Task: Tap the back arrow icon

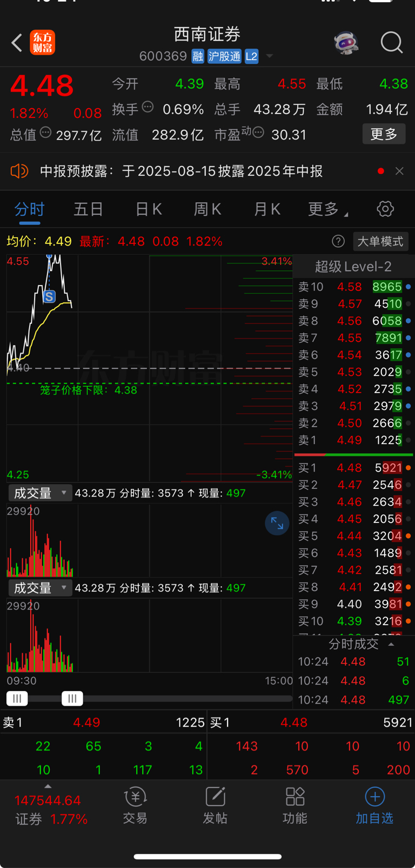Action: pos(17,43)
